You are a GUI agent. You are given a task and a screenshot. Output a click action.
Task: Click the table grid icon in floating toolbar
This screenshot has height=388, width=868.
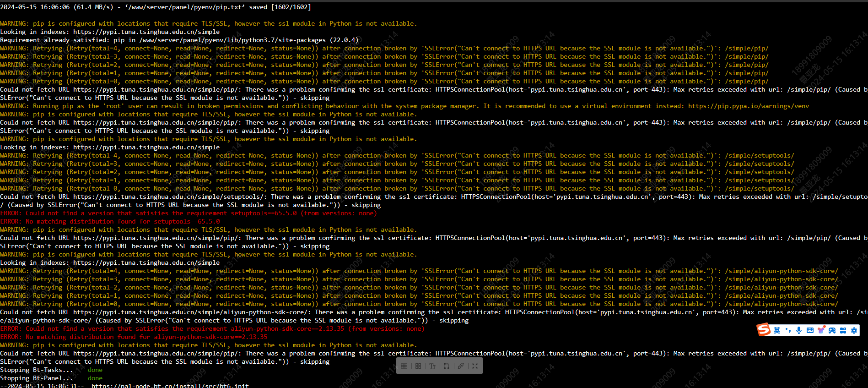pyautogui.click(x=404, y=366)
